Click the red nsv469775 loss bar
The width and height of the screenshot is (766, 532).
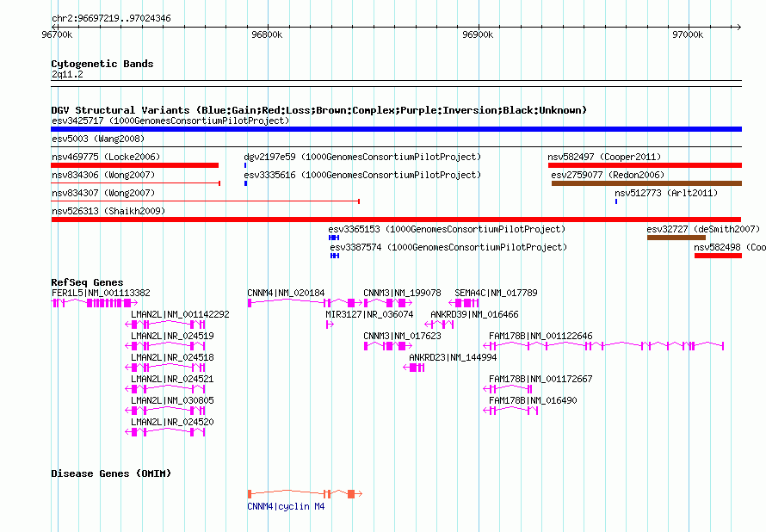click(135, 165)
